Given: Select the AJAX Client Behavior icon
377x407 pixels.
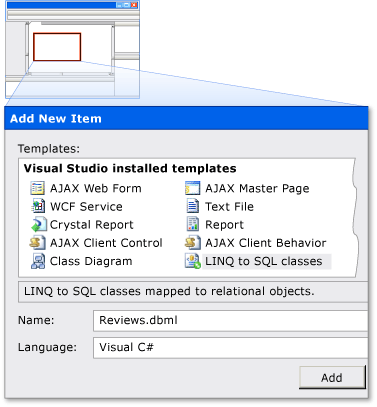Looking at the screenshot, I should [193, 243].
